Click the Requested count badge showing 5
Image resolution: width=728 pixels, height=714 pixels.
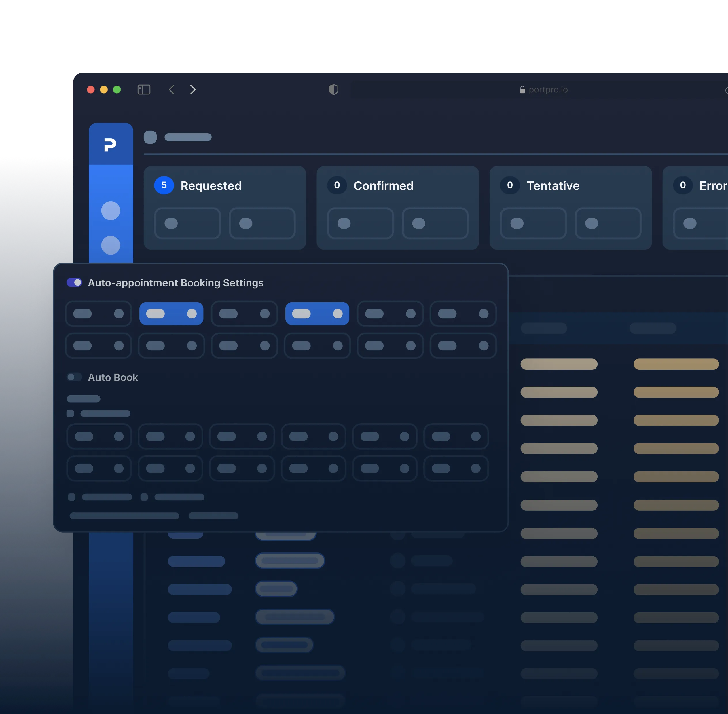point(164,185)
